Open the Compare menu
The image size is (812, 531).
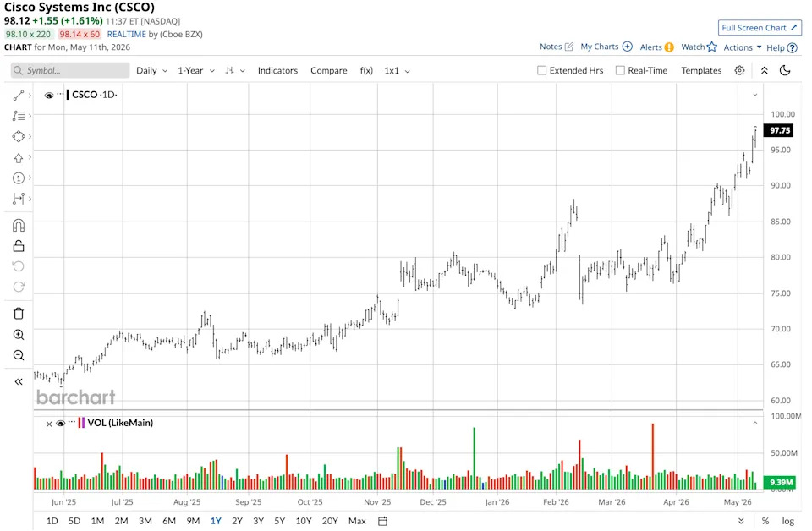click(329, 70)
